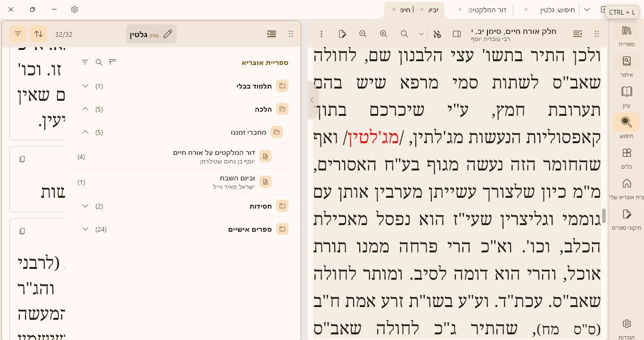Viewport: 644px width, 340px height.
Task: Toggle the remove nikud letter icon
Action: [438, 34]
